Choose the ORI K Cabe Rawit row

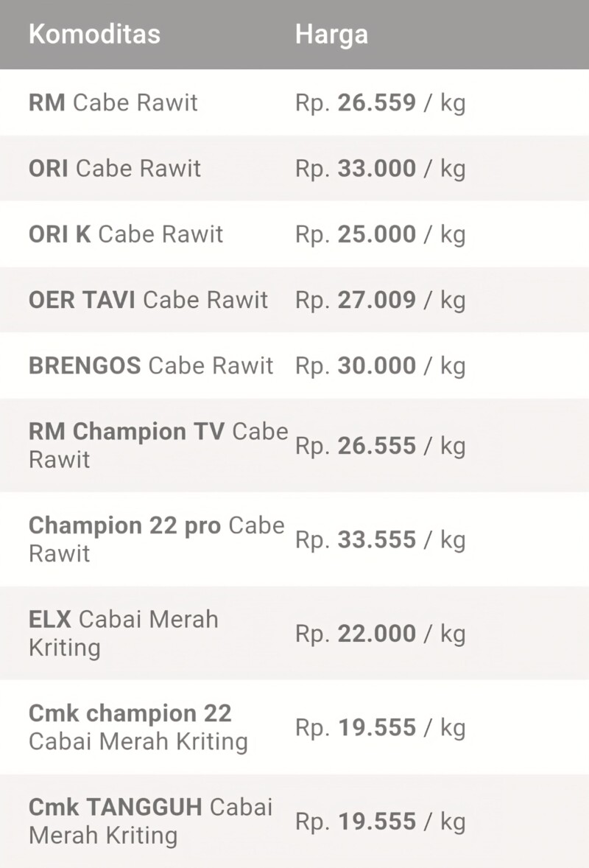[294, 234]
